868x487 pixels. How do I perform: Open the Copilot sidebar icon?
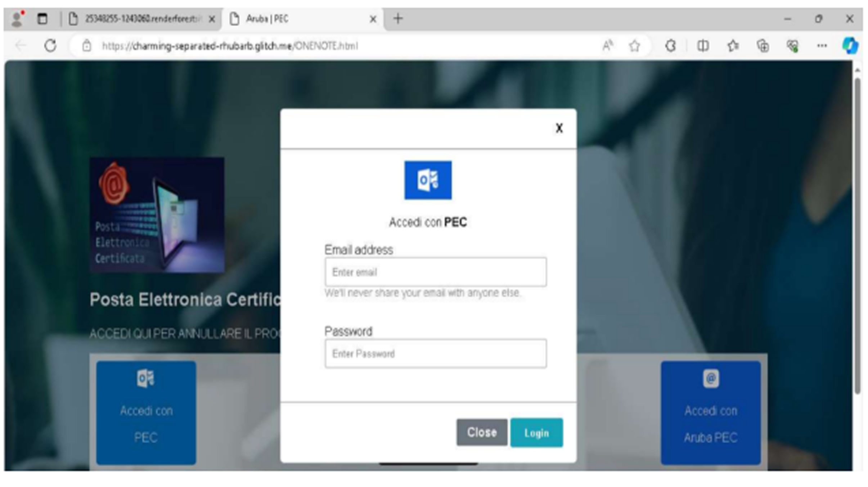pyautogui.click(x=850, y=46)
